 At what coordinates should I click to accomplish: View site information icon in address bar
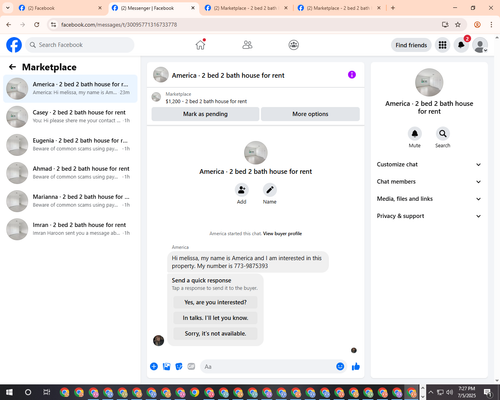click(x=53, y=25)
